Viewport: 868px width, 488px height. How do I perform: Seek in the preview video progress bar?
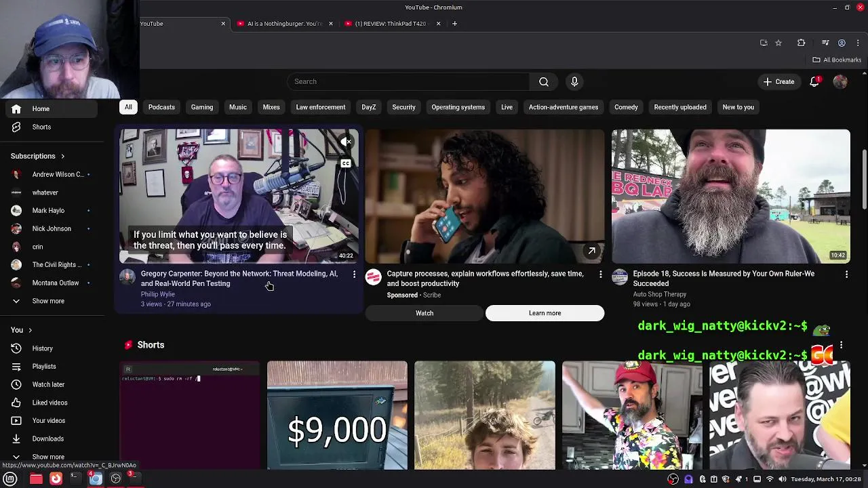239,263
